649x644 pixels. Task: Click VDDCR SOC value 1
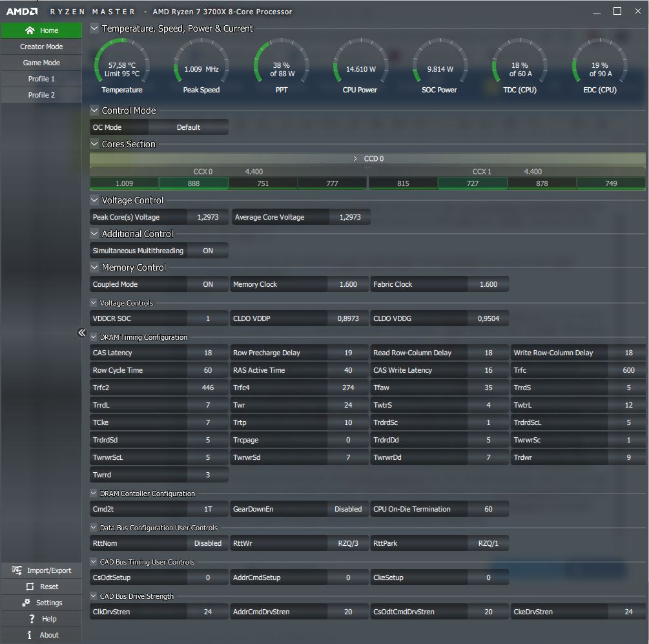click(208, 318)
